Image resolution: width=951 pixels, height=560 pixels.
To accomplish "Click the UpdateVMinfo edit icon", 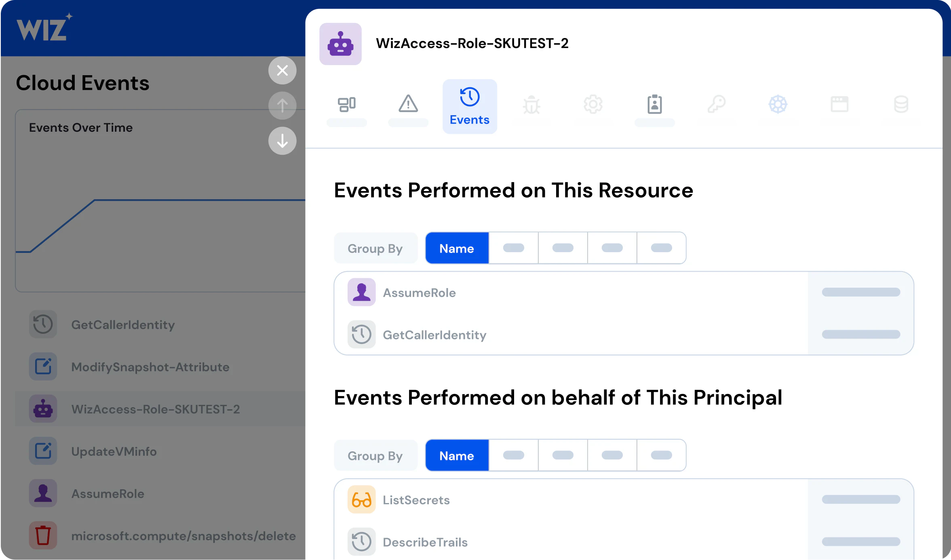I will pos(43,451).
